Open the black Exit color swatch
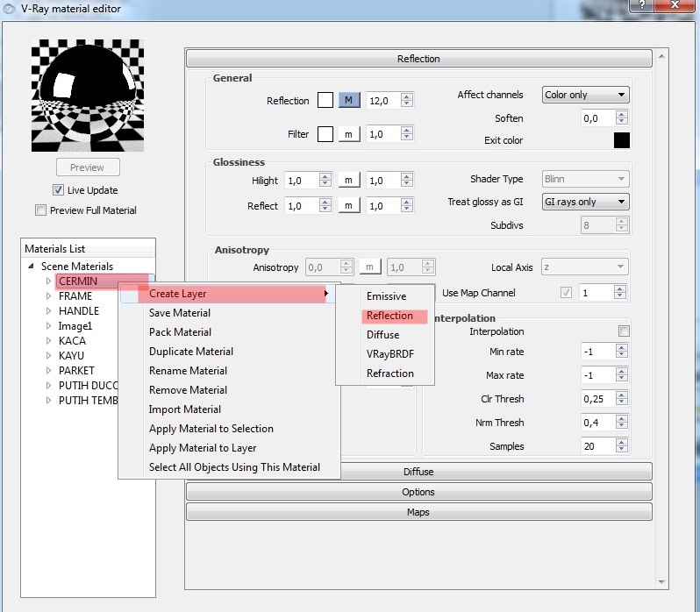Viewport: 700px width, 612px height. click(x=621, y=140)
